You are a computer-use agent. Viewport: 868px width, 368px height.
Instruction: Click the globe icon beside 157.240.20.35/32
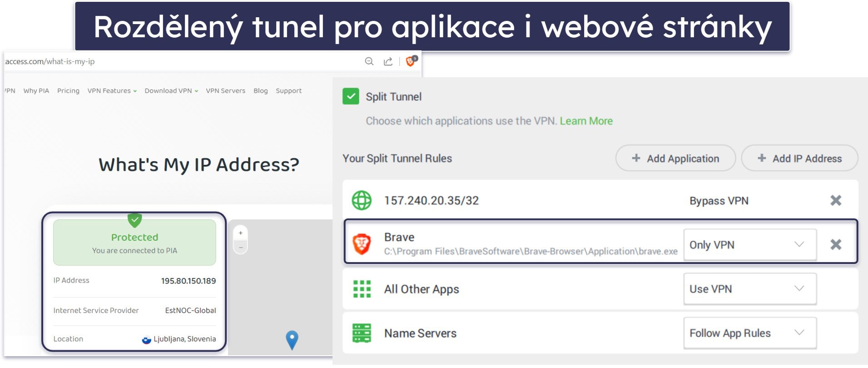[362, 200]
